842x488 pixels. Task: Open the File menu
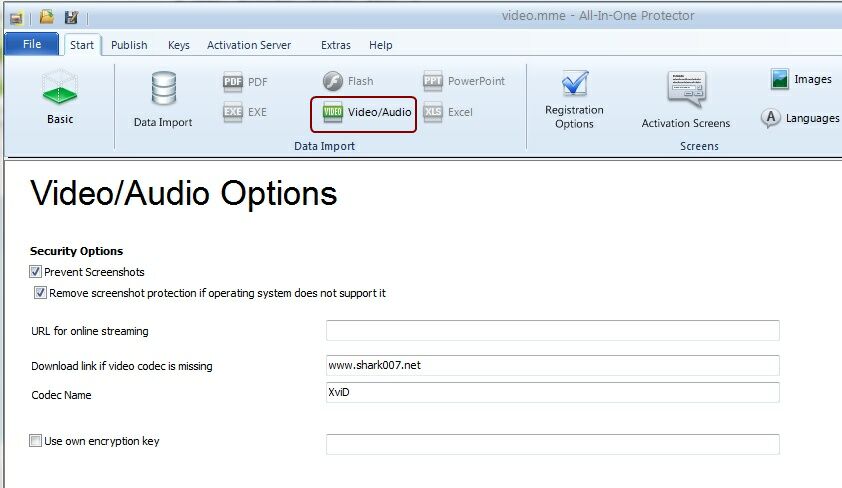click(x=32, y=45)
